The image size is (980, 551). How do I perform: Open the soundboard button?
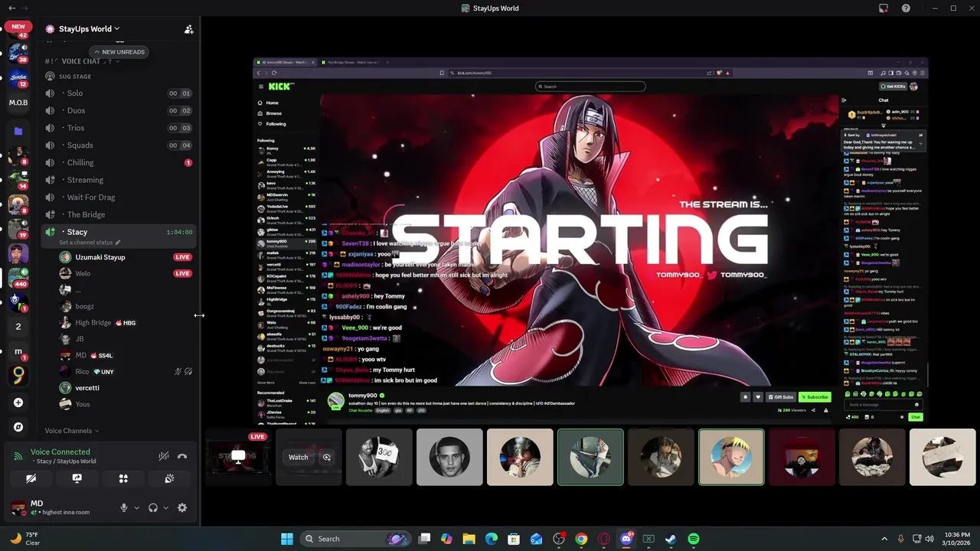click(x=169, y=478)
